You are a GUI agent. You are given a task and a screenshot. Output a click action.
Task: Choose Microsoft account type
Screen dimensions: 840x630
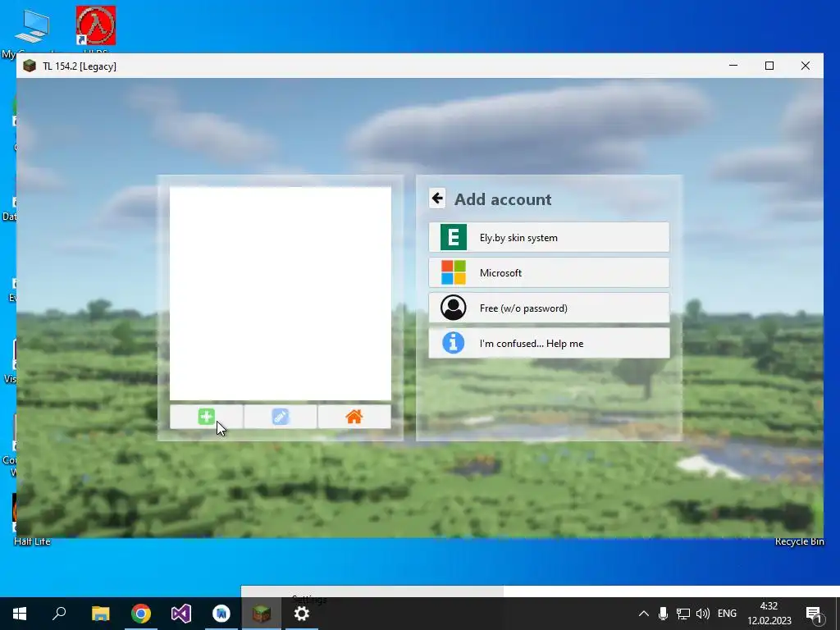[549, 272]
